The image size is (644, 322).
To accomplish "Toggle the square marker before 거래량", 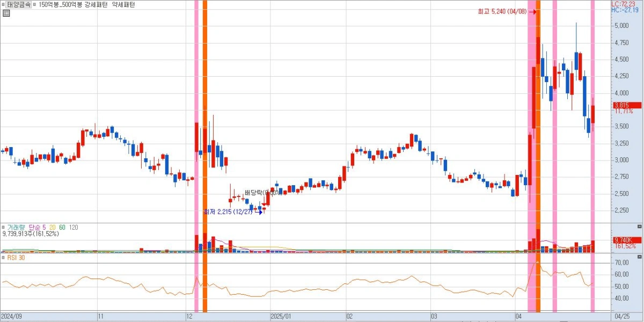I will point(3,228).
